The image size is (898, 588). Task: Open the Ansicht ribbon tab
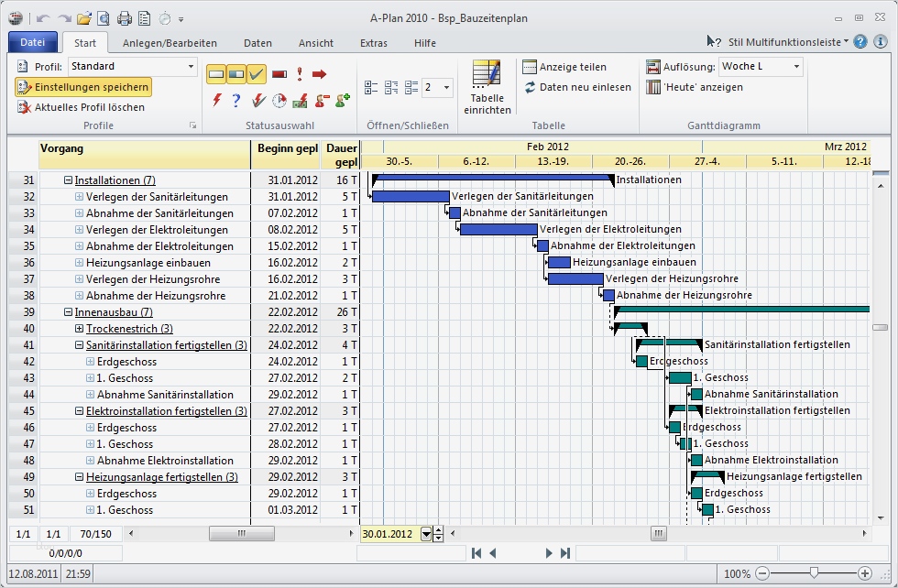click(x=315, y=42)
